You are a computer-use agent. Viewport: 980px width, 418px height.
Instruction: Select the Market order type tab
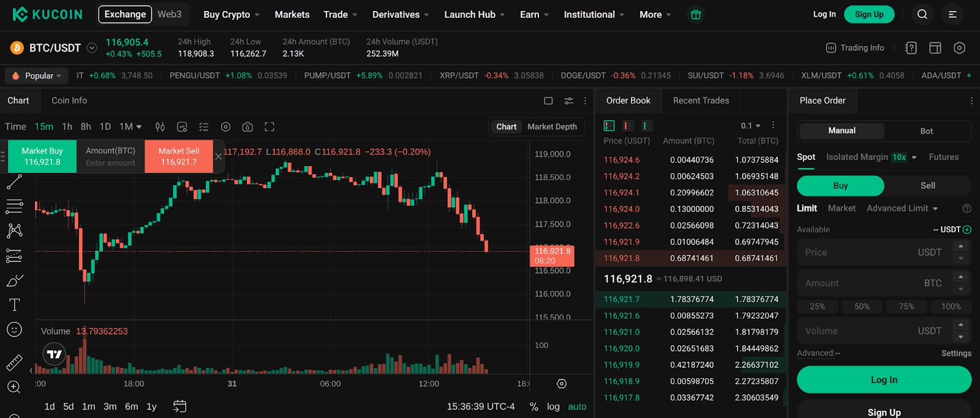(x=842, y=208)
